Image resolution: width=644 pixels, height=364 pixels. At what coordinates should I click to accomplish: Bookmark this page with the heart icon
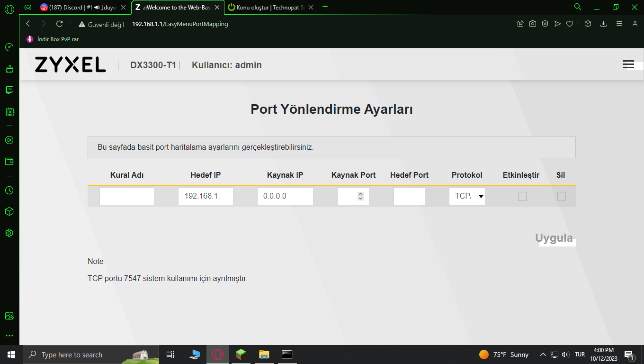[570, 24]
